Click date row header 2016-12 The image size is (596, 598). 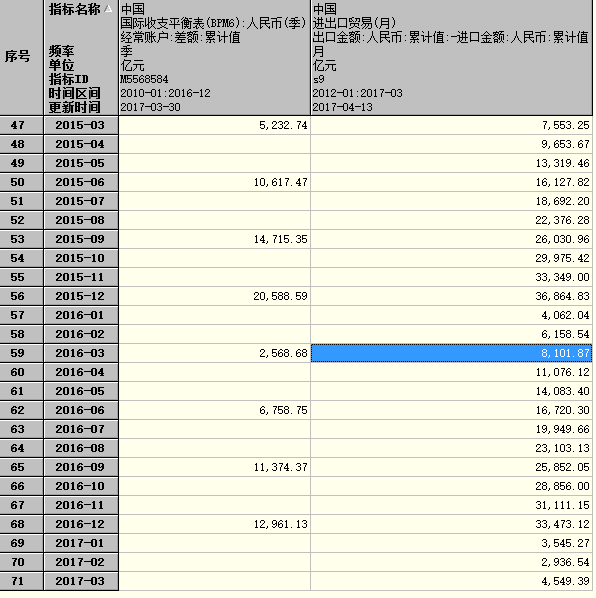pyautogui.click(x=81, y=524)
